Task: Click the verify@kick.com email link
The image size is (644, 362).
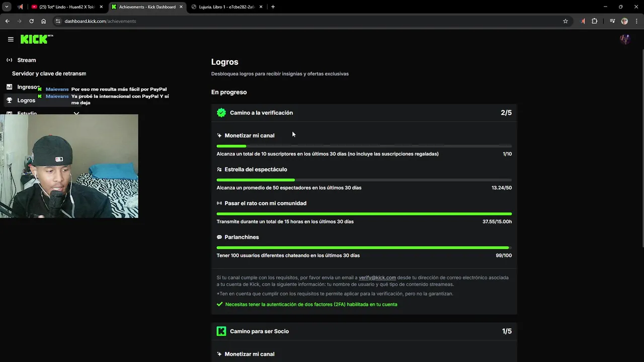Action: pos(377,278)
